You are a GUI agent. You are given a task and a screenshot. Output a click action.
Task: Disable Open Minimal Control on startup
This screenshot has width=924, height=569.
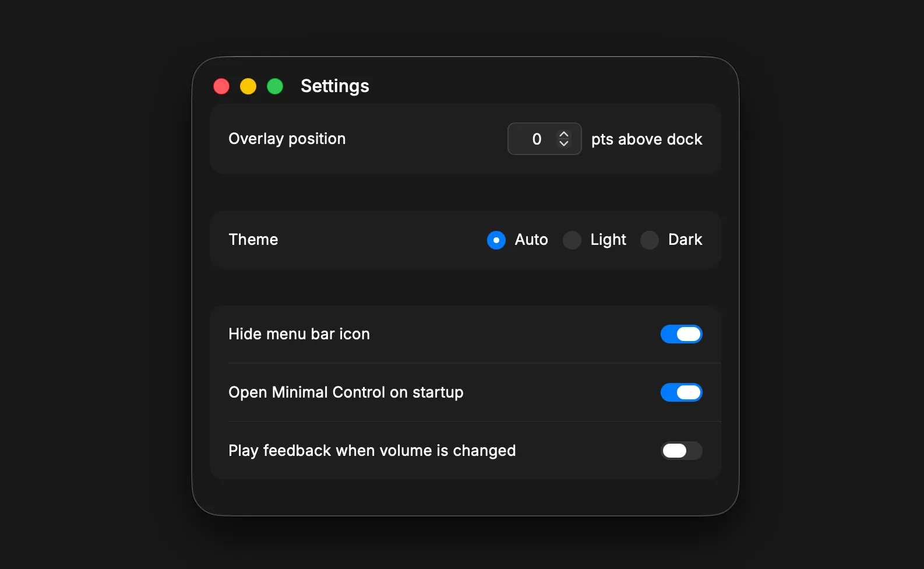click(x=681, y=392)
